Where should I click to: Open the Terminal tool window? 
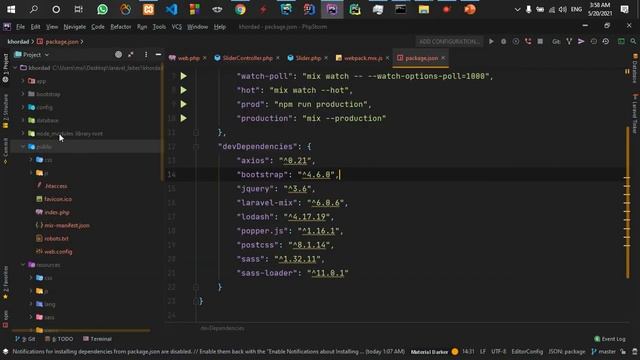click(x=98, y=339)
